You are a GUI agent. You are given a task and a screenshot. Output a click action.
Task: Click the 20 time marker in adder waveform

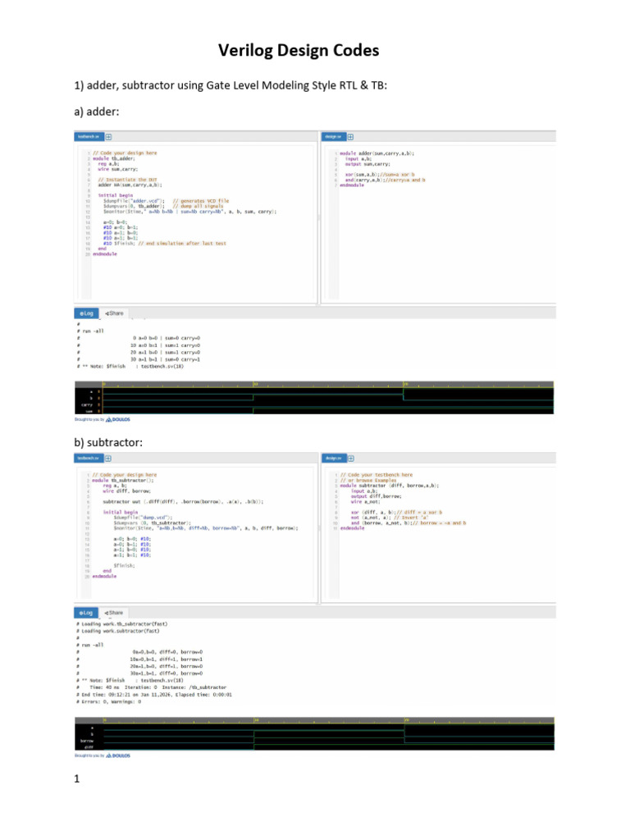pos(405,384)
